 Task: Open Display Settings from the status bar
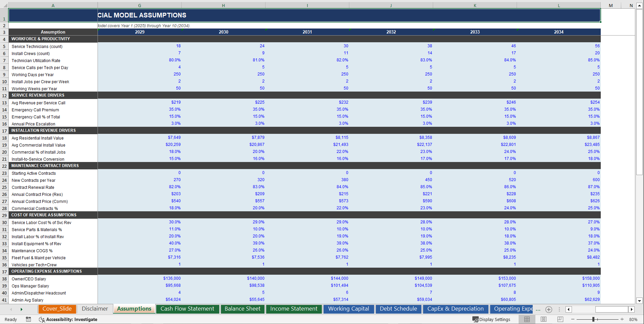tap(492, 319)
